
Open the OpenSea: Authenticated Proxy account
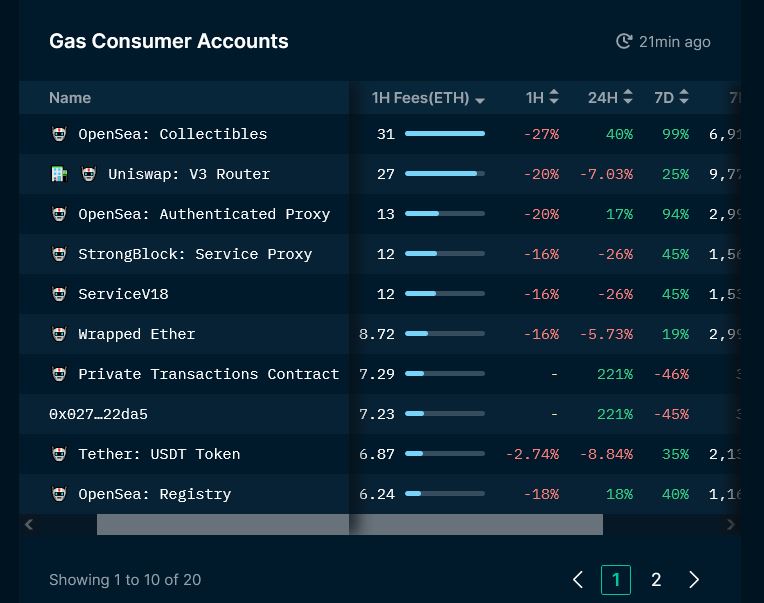click(204, 214)
